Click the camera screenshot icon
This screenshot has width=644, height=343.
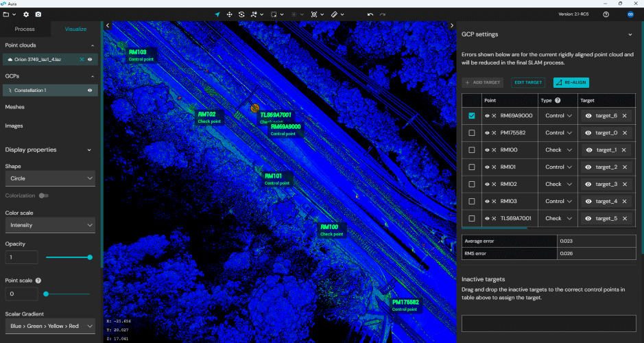(38, 14)
